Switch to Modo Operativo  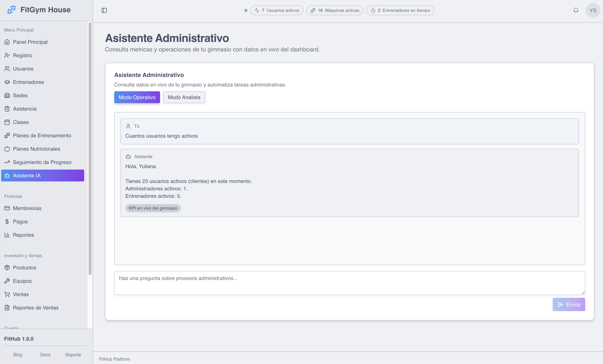click(x=137, y=97)
